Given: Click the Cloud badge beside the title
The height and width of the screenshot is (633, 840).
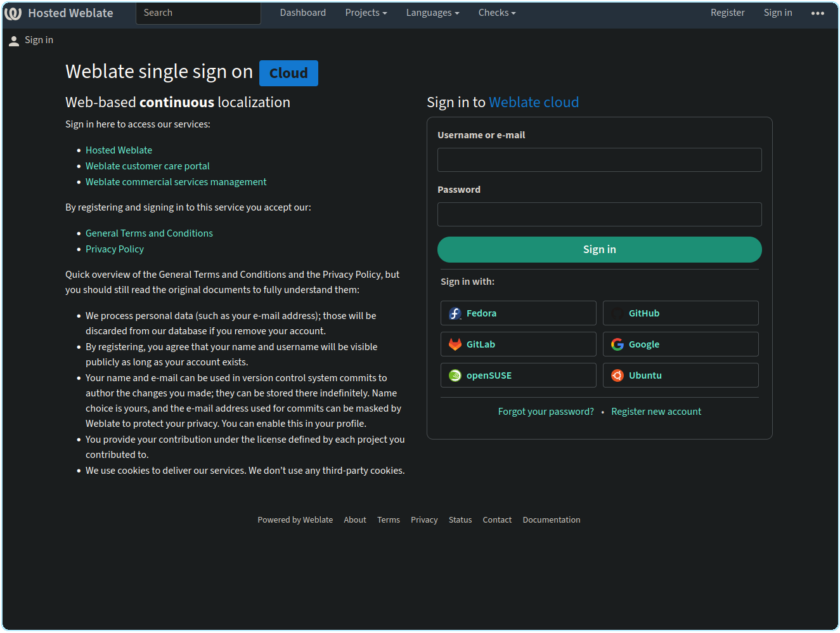Looking at the screenshot, I should (x=288, y=73).
